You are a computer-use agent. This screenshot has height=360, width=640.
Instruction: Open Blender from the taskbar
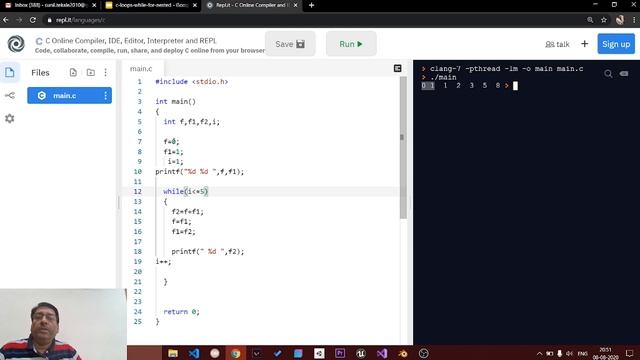(x=402, y=353)
